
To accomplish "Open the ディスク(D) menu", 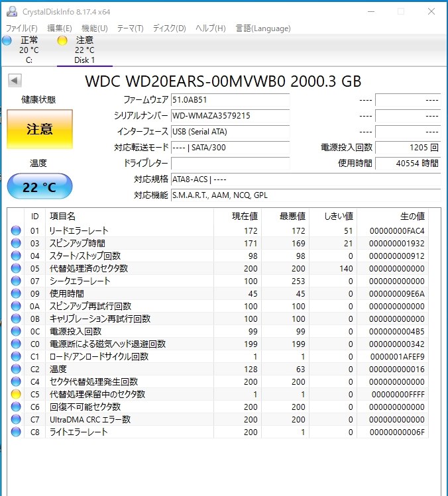I will point(169,28).
